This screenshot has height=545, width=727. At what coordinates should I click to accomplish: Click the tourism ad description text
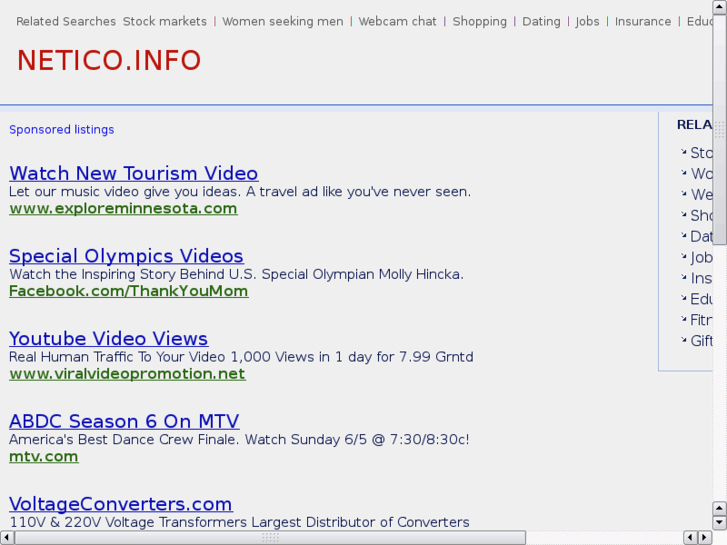coord(240,192)
